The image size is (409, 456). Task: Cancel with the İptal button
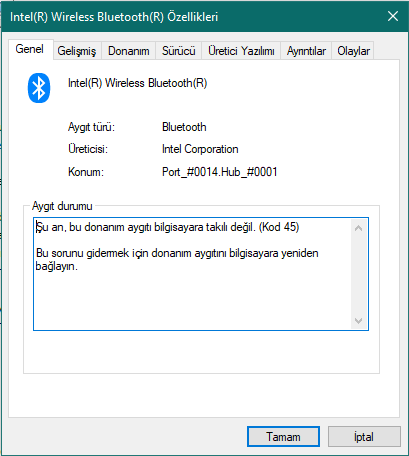(x=364, y=436)
